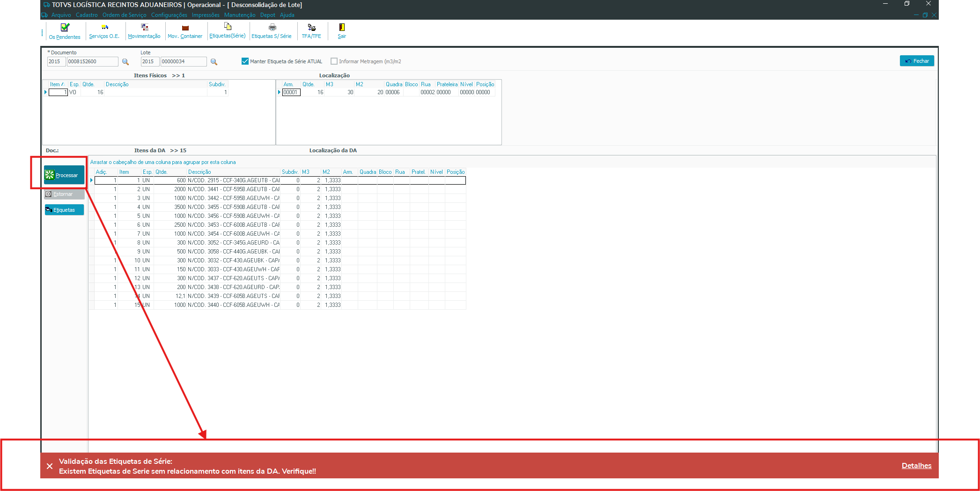Open the Etiquetas S/ Série printer tool

point(272,31)
